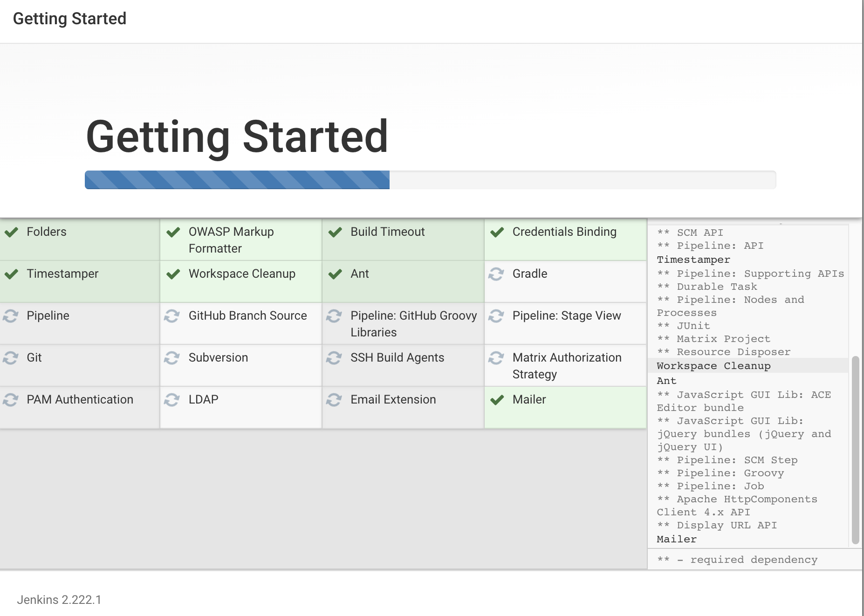Viewport: 864px width, 616px height.
Task: Click the Build Timeout plugin name
Action: pyautogui.click(x=387, y=232)
